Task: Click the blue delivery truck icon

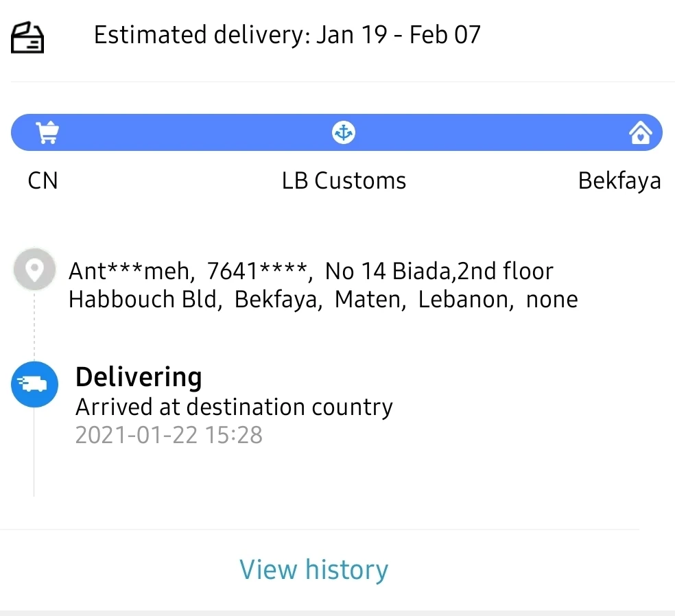Action: point(34,384)
